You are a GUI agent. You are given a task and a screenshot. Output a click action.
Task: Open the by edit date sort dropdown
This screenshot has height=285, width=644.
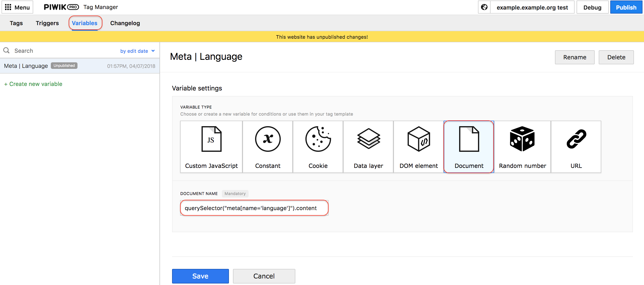click(137, 51)
